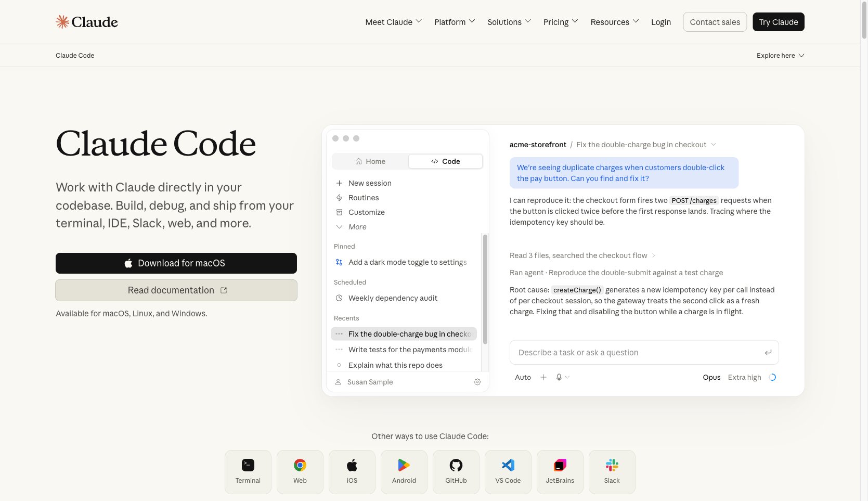Click the pinned icon for dark mode toggle task
868x501 pixels.
coord(339,262)
